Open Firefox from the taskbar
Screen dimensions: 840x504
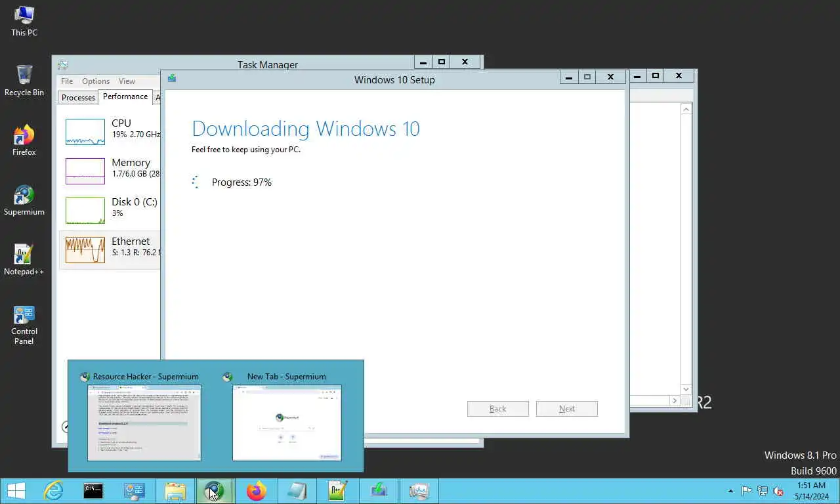[257, 491]
